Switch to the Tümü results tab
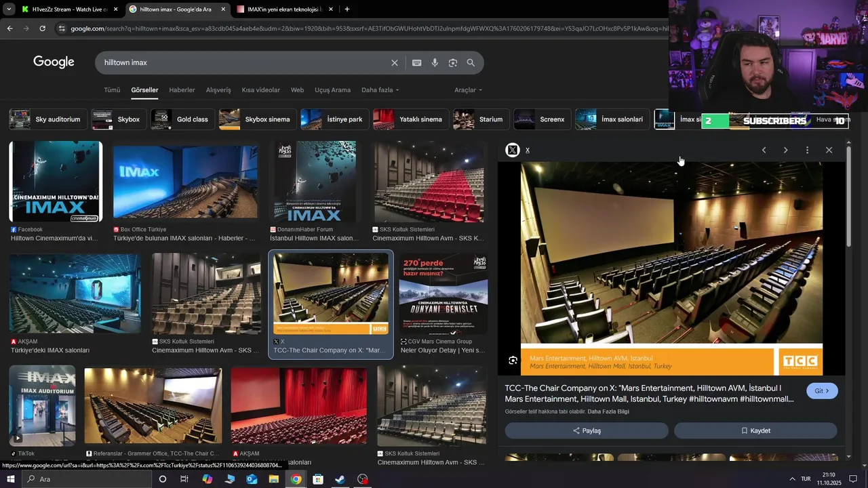The image size is (868, 488). tap(112, 90)
